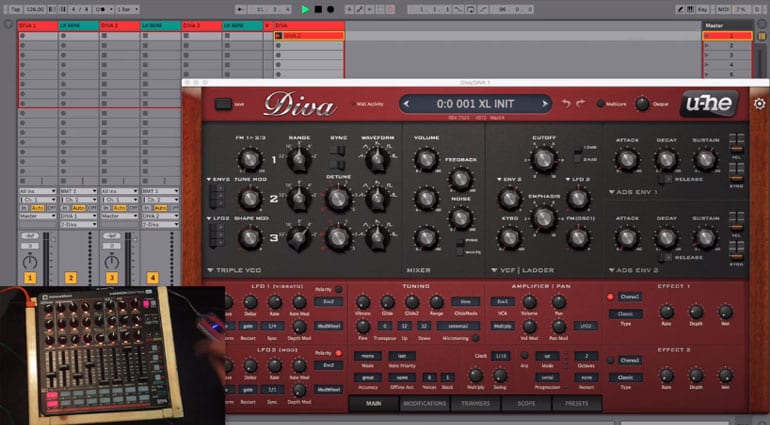
Task: Click the ADS Env 1 Attack knob
Action: point(627,160)
